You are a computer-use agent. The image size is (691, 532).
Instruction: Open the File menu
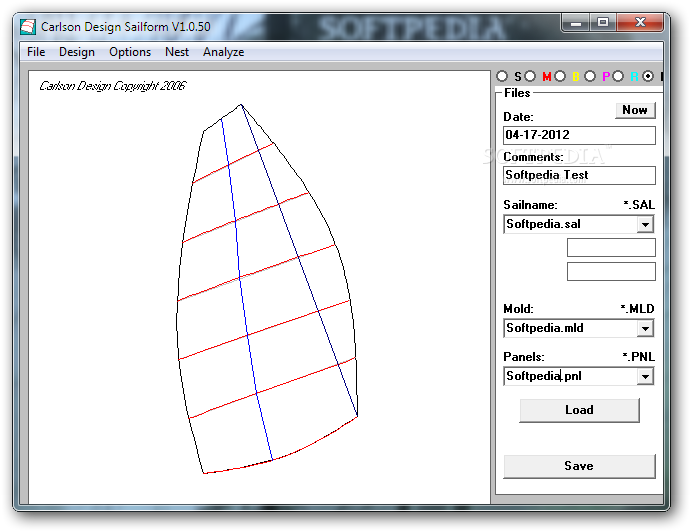[36, 52]
